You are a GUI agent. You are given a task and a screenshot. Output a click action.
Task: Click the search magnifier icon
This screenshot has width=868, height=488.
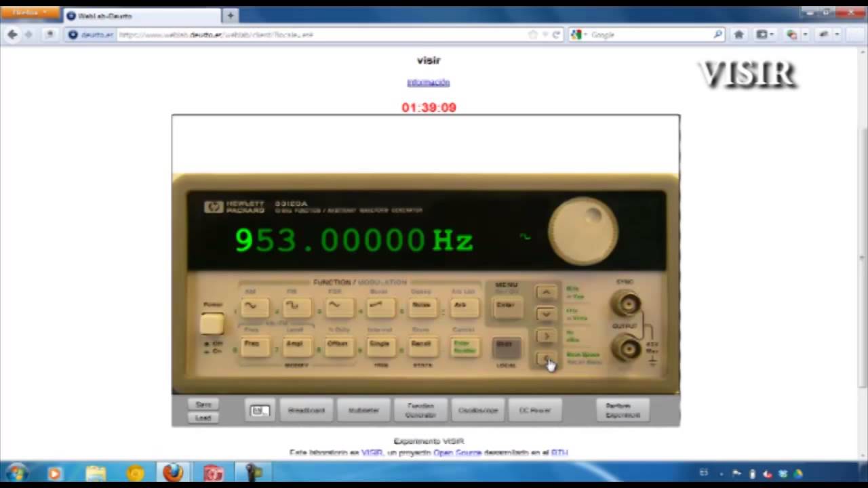point(718,35)
